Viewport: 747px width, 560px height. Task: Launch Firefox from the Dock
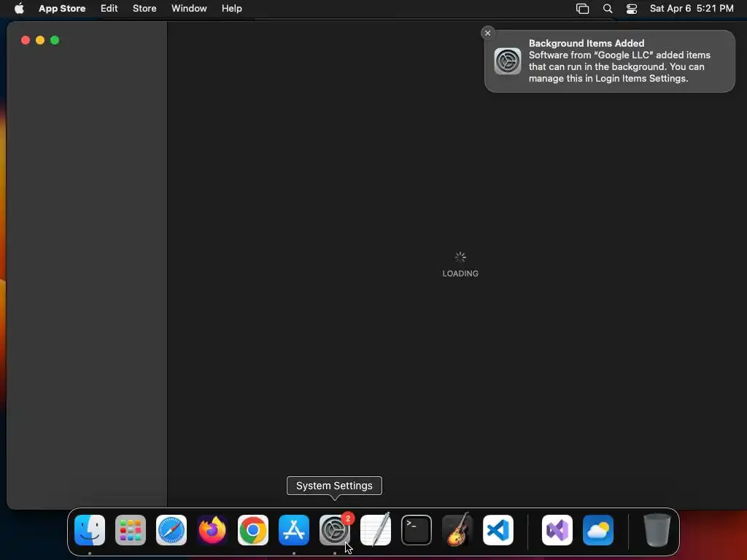coord(212,530)
